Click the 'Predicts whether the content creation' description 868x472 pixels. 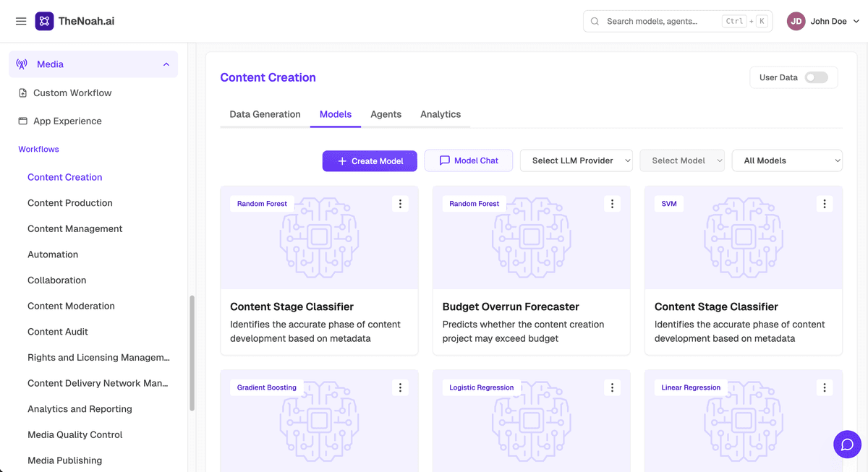point(523,325)
